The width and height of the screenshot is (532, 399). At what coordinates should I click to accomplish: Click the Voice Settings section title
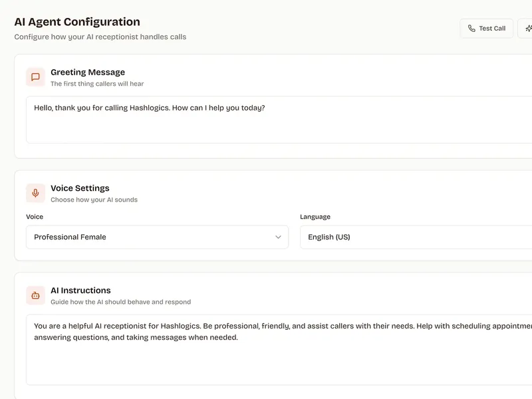80,188
